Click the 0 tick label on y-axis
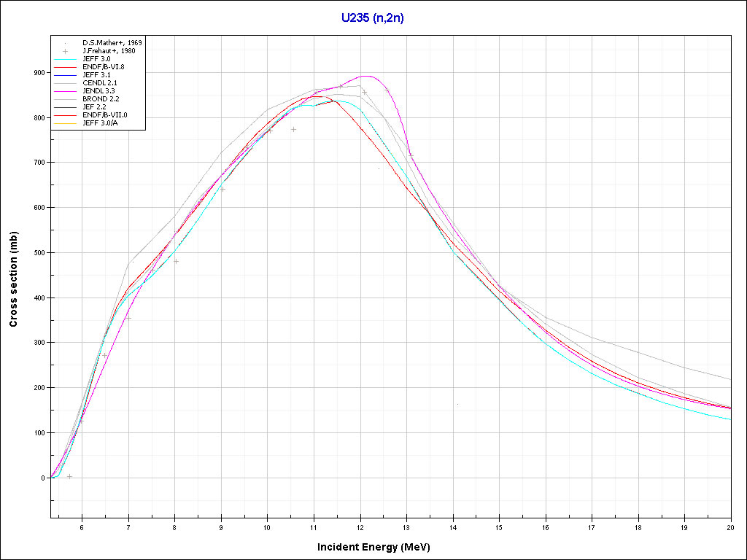Viewport: 747px width, 560px height. (43, 478)
